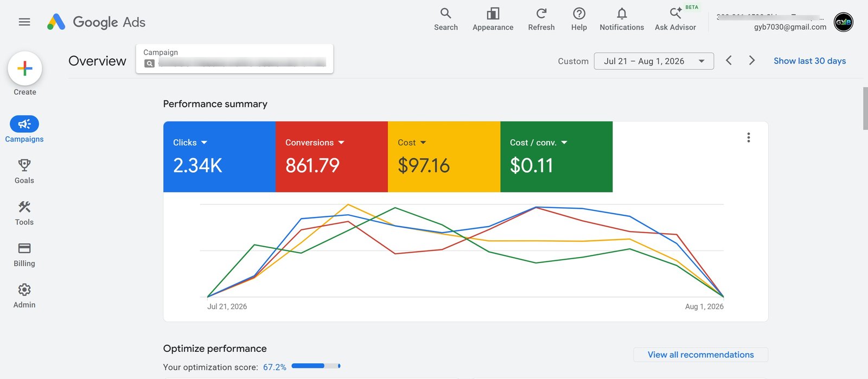Image resolution: width=868 pixels, height=379 pixels.
Task: Click the optimization score progress bar
Action: [316, 366]
